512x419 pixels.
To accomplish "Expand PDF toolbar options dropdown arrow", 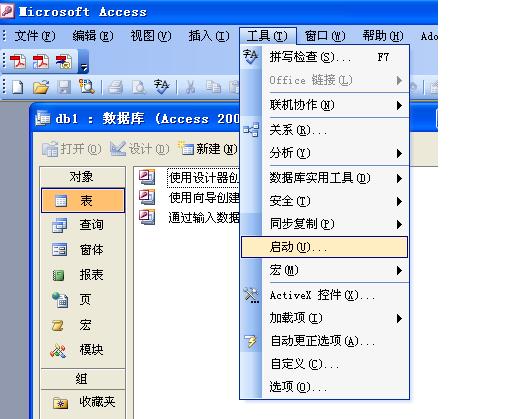I will (x=83, y=62).
